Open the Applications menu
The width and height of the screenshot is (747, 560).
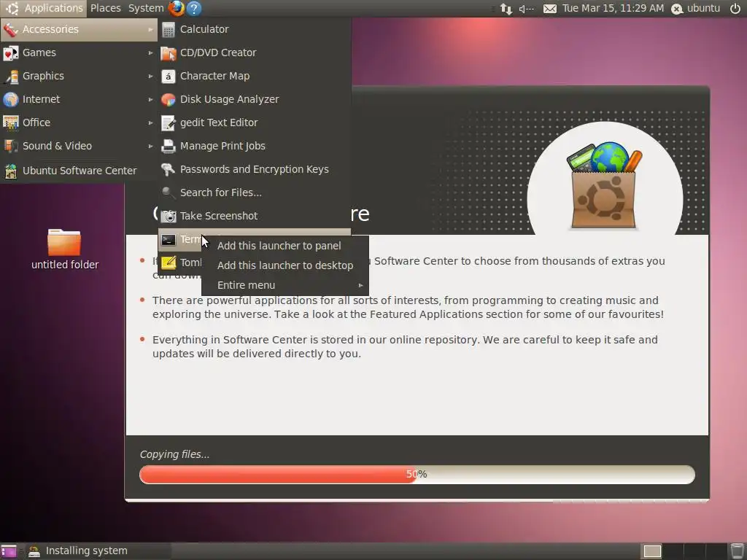pos(44,9)
